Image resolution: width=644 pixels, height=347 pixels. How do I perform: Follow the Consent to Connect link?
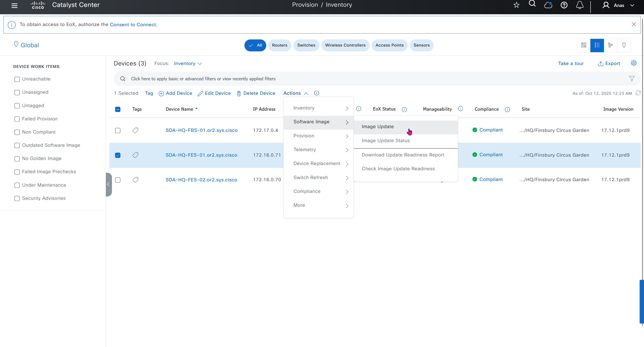[133, 25]
